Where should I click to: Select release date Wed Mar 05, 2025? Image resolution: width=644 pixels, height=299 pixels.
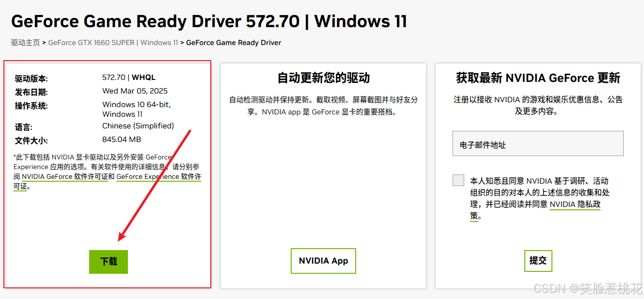point(135,91)
